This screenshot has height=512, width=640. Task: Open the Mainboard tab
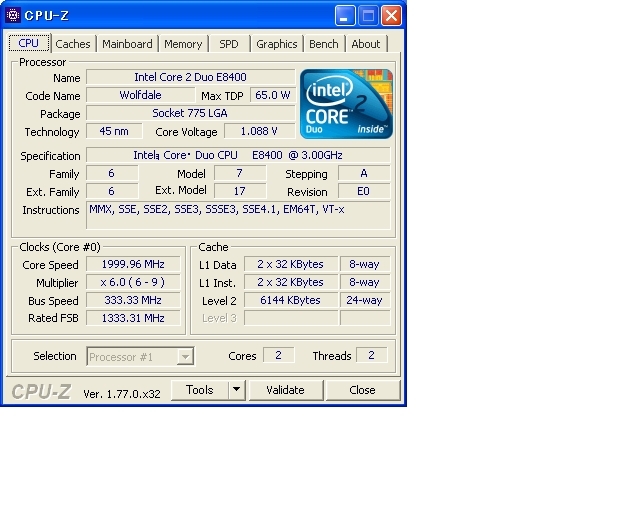coord(128,44)
